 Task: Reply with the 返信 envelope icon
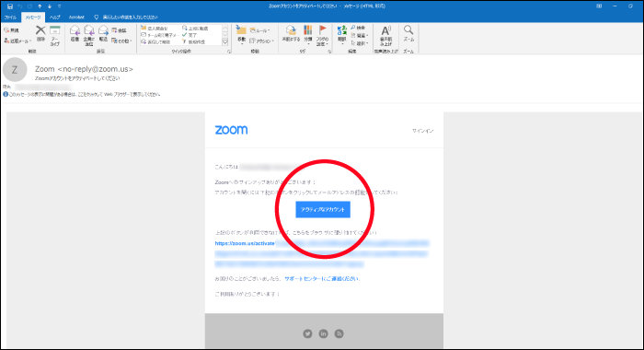[x=75, y=33]
